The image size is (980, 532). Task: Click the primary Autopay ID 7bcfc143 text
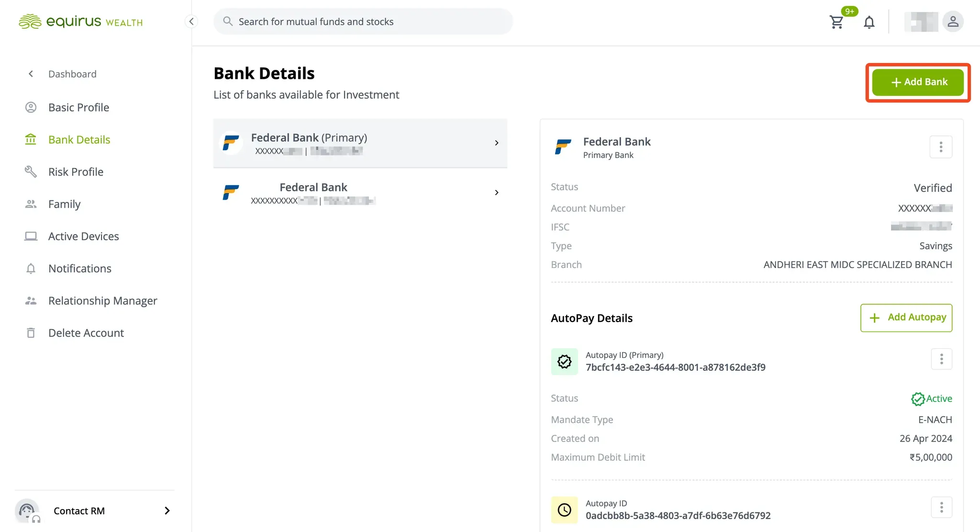[x=675, y=367]
